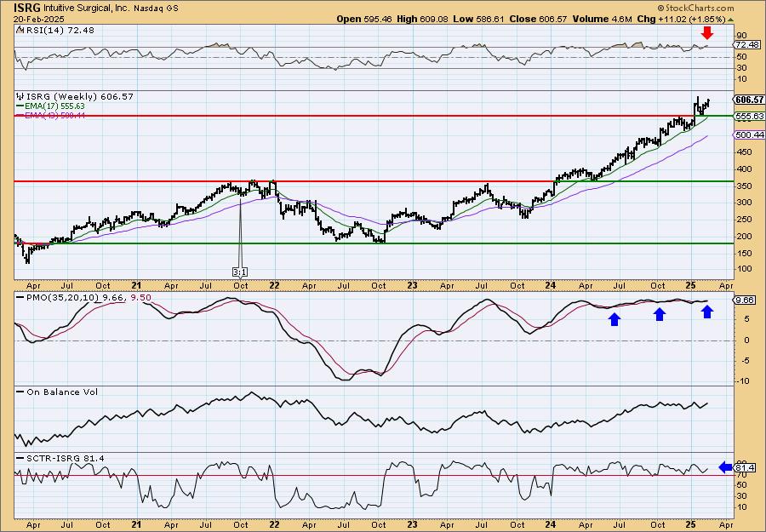The width and height of the screenshot is (766, 532).
Task: Click the 606.57 last-price tag on the right axis
Action: point(749,100)
